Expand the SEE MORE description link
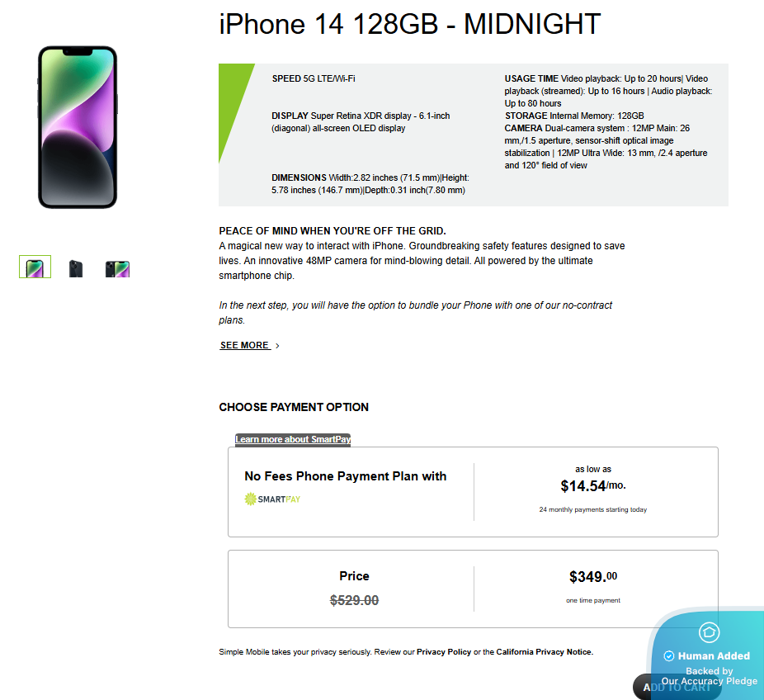 (244, 345)
